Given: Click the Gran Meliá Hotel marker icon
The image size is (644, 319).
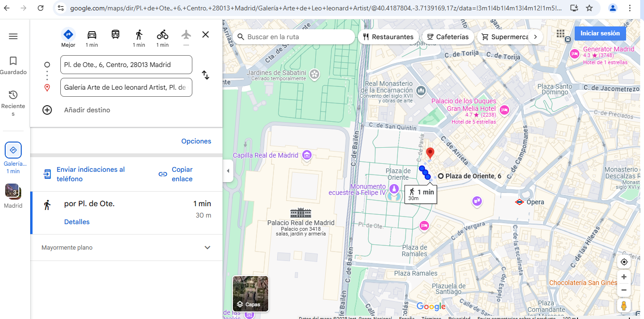Looking at the screenshot, I should [x=504, y=110].
